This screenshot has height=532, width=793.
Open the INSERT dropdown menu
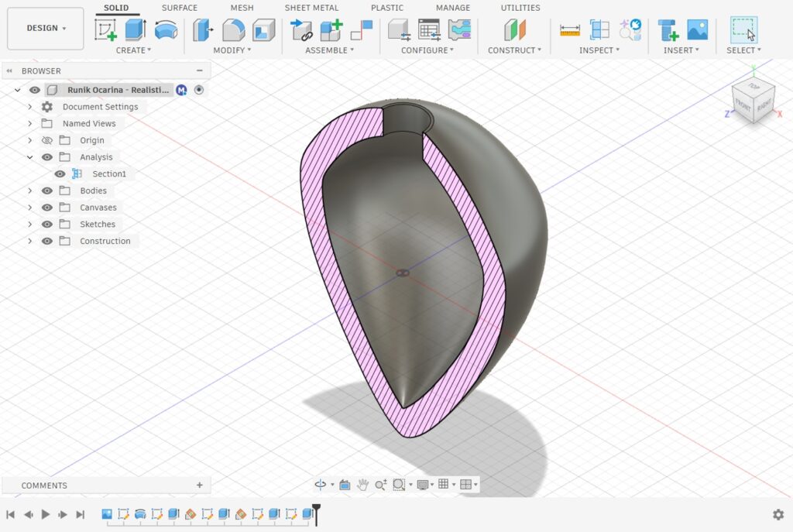tap(681, 50)
